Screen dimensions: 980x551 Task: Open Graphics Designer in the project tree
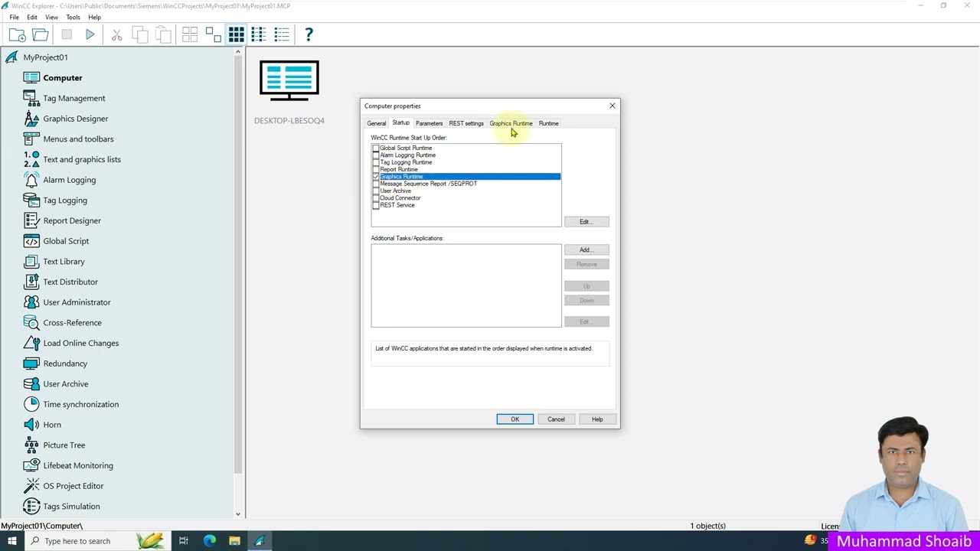point(76,119)
